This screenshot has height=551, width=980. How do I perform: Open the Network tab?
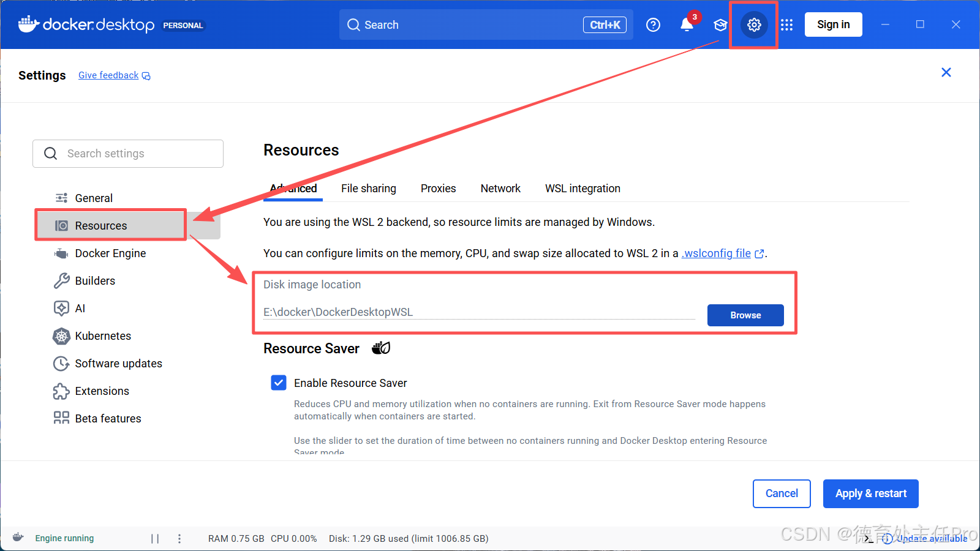point(500,189)
